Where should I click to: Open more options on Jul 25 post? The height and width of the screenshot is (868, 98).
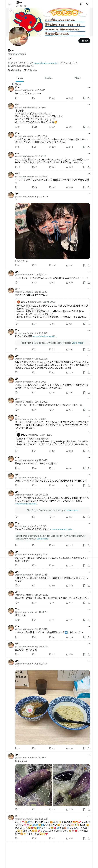coord(89,133)
